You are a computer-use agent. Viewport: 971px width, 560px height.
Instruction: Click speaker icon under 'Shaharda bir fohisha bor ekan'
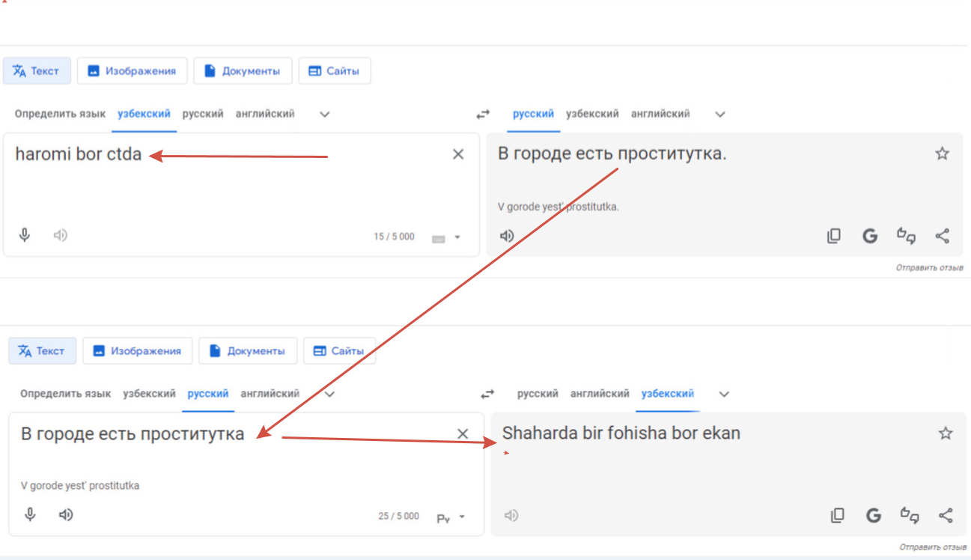tap(511, 515)
